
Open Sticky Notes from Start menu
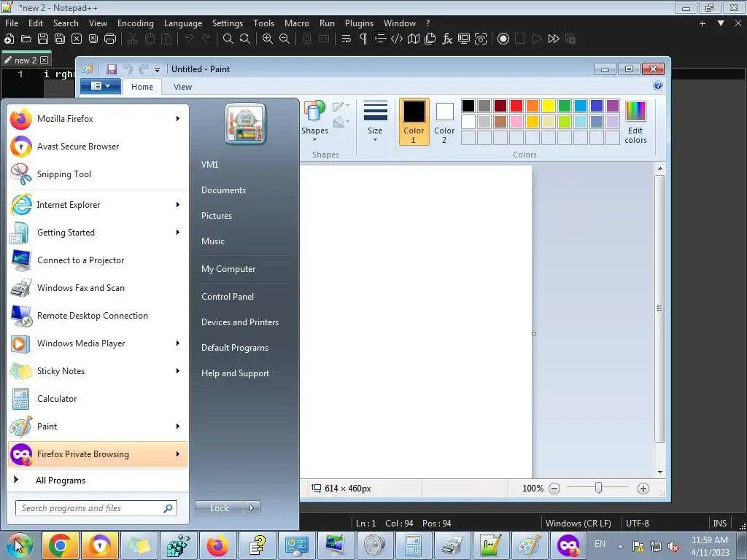(97, 371)
